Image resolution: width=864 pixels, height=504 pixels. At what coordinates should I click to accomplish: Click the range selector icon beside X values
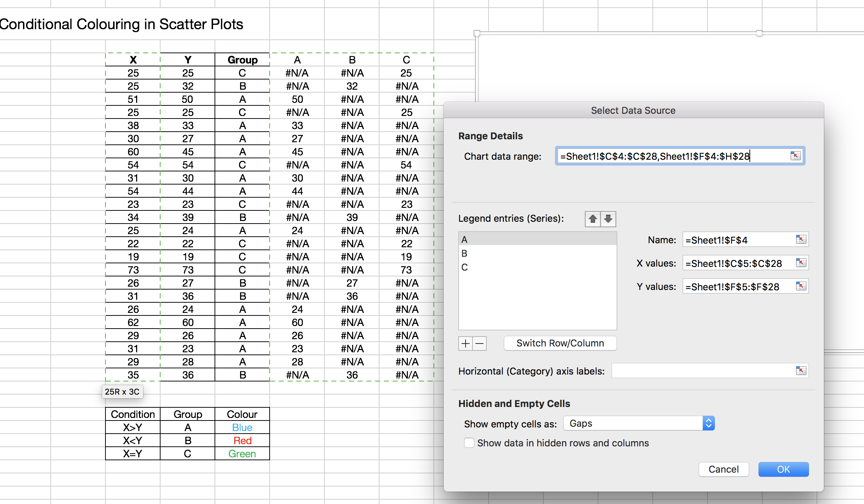[x=801, y=263]
